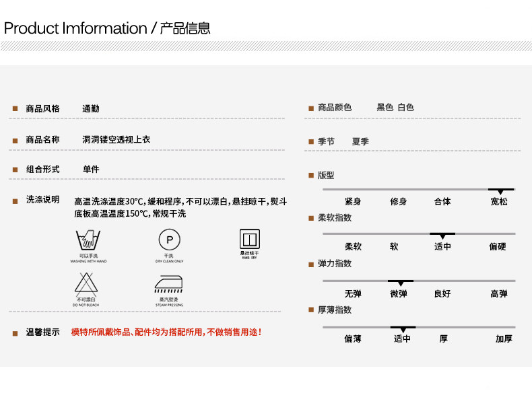Click the 柔软指数 section label
Screen dimensions: 532x393
[x=335, y=217]
